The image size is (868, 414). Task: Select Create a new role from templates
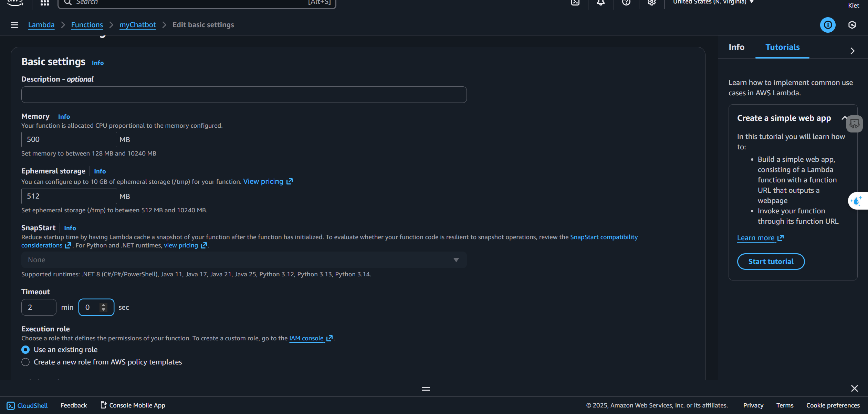pos(25,362)
